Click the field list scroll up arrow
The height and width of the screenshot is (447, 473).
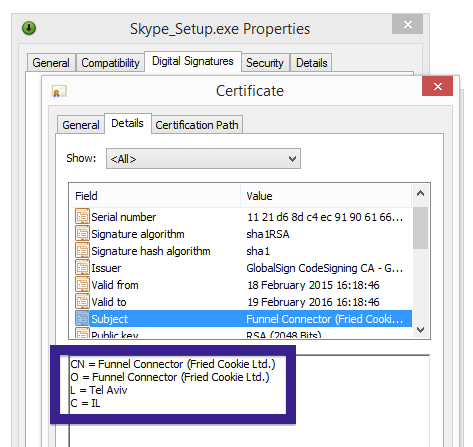420,193
